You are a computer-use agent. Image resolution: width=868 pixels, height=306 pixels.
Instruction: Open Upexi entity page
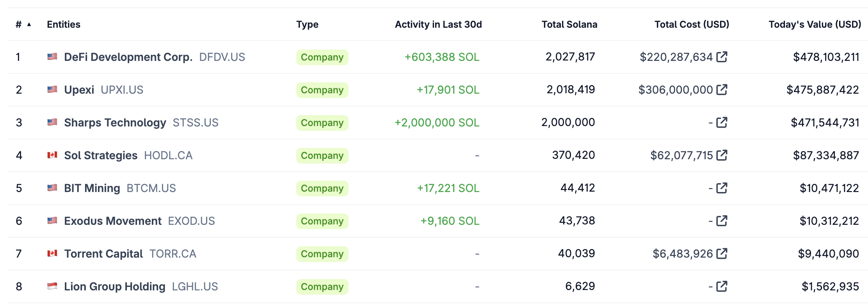pyautogui.click(x=79, y=90)
